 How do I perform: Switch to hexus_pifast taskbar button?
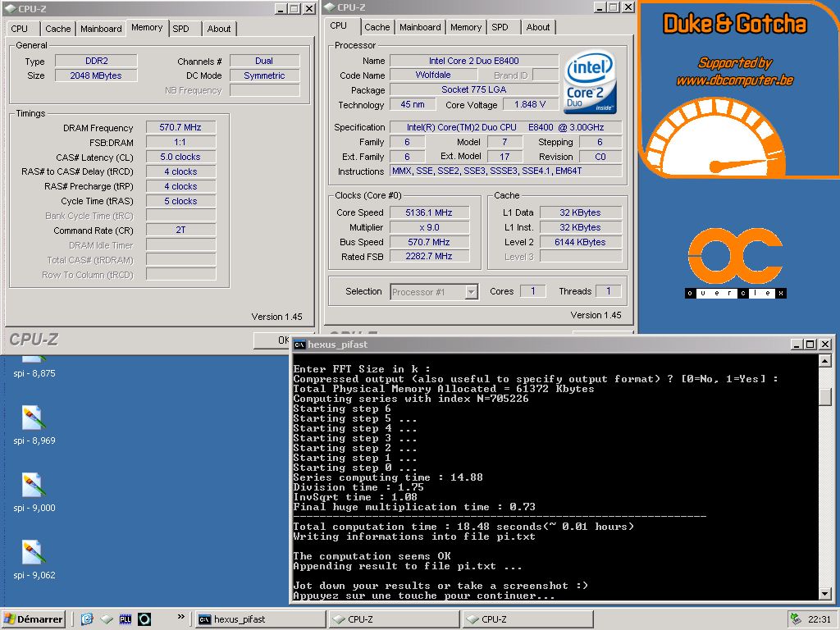tap(260, 619)
